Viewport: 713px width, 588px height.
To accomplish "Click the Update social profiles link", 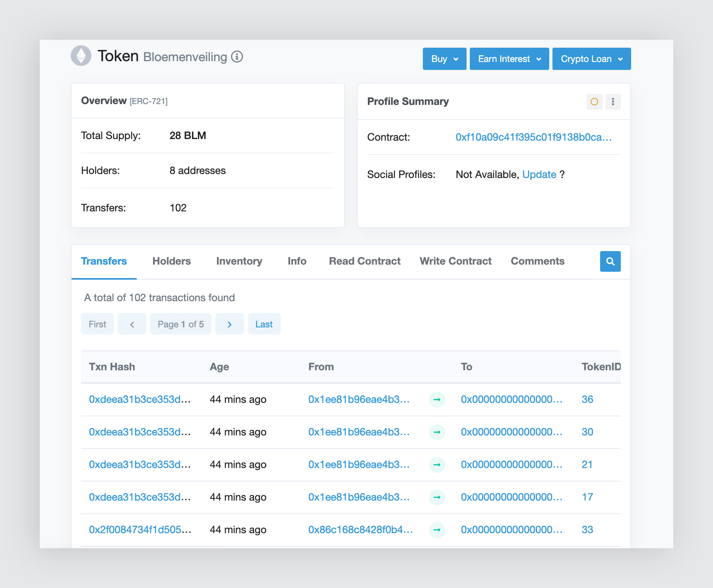I will [539, 174].
